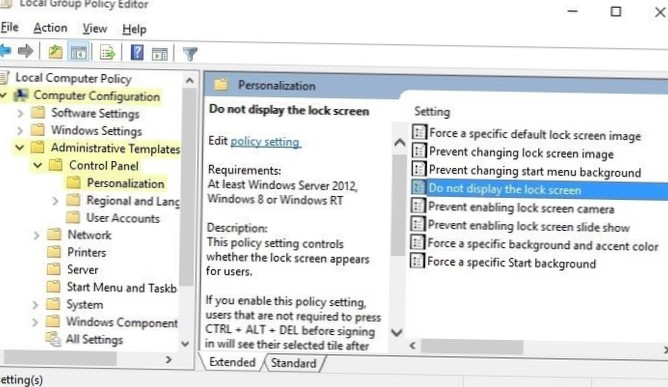Click the Computer Configuration icon

pyautogui.click(x=21, y=95)
